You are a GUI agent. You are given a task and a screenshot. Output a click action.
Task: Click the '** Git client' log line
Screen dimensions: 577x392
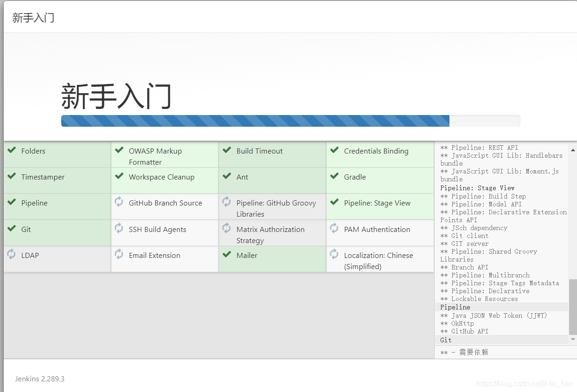[x=464, y=236]
